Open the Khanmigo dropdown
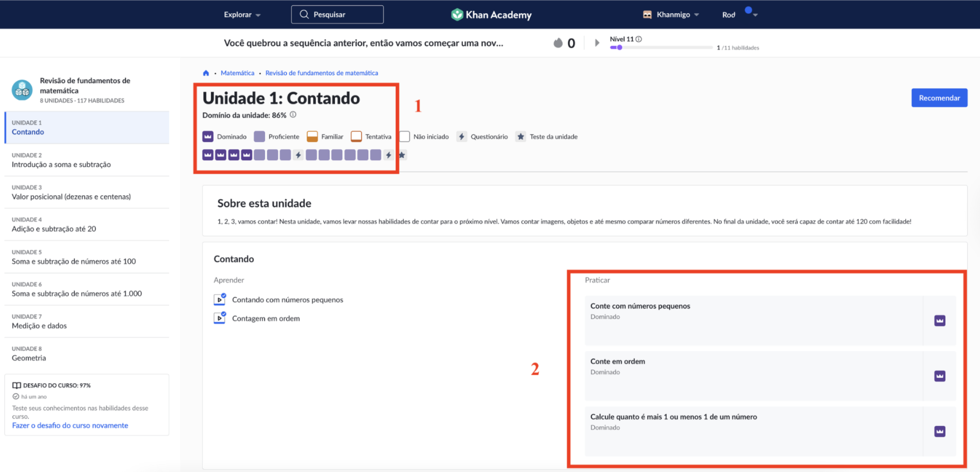This screenshot has height=472, width=980. click(678, 15)
